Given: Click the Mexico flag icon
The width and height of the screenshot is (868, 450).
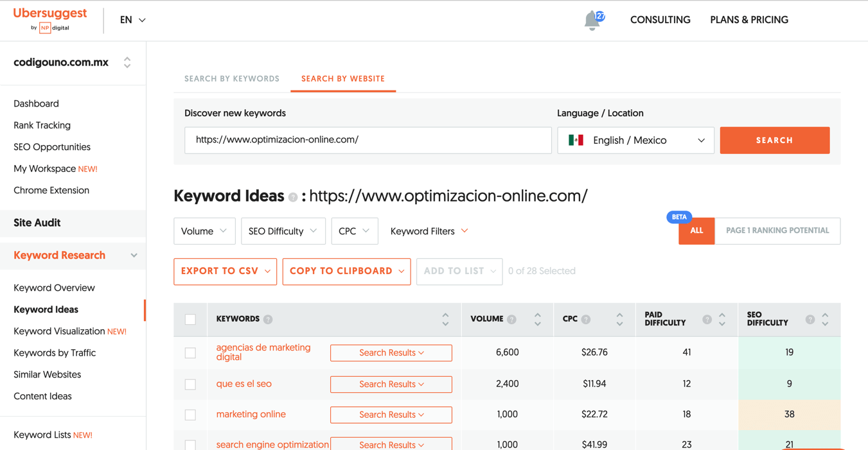Looking at the screenshot, I should click(x=576, y=140).
